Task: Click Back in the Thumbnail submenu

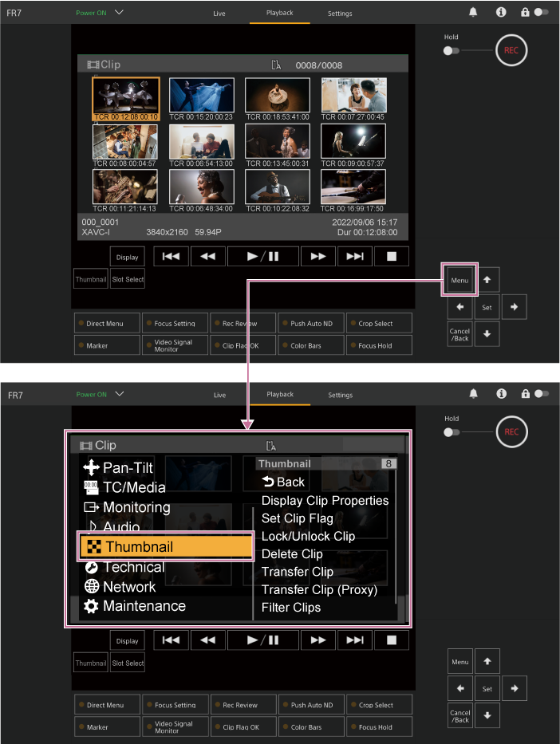Action: 283,482
